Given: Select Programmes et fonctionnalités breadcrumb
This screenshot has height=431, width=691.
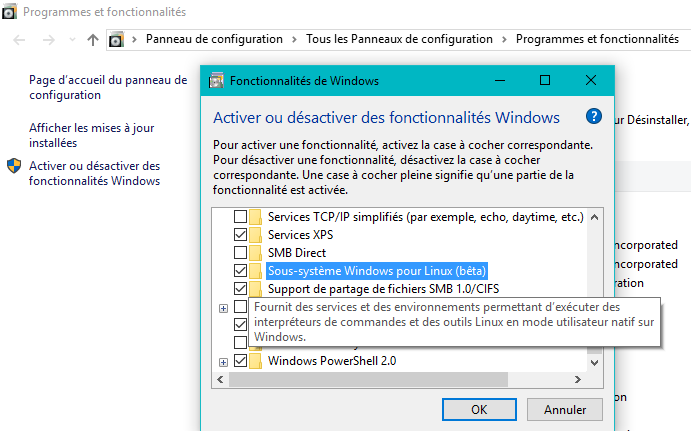Looking at the screenshot, I should [597, 39].
